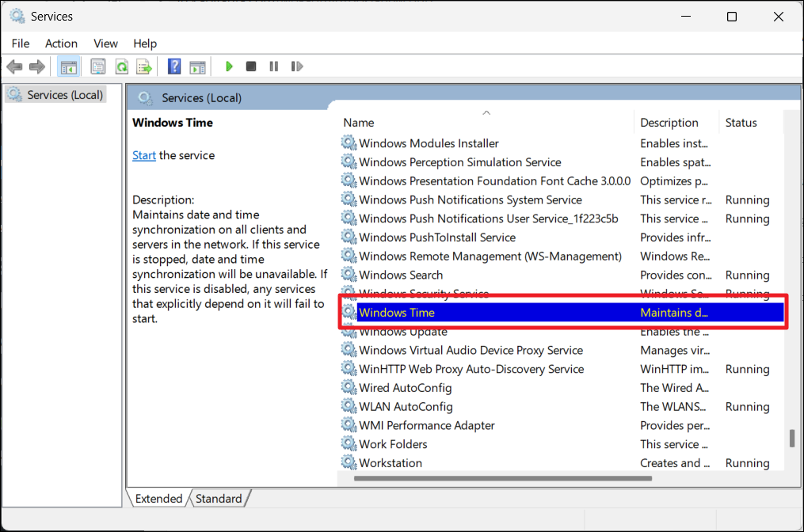Click the Restart Service toolbar icon
This screenshot has width=804, height=532.
pos(297,66)
